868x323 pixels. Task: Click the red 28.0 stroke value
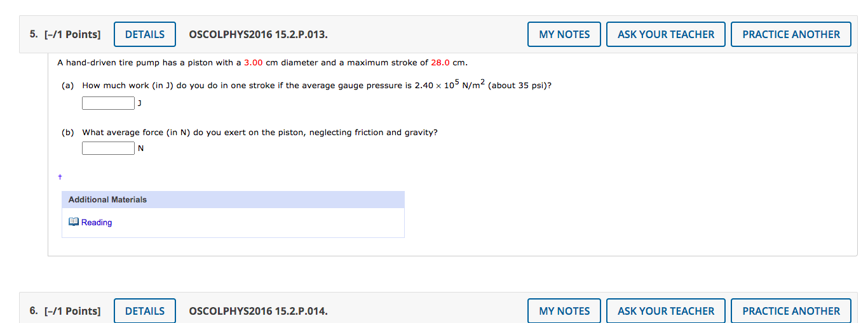[x=440, y=63]
